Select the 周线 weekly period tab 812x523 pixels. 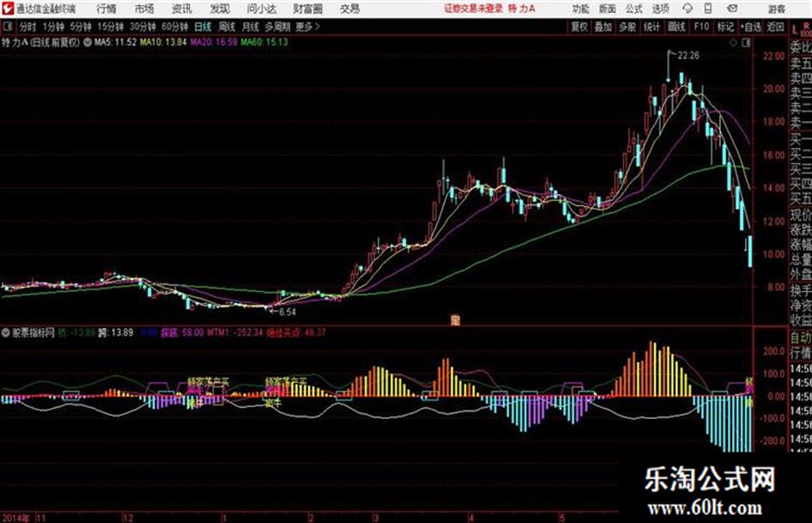226,27
